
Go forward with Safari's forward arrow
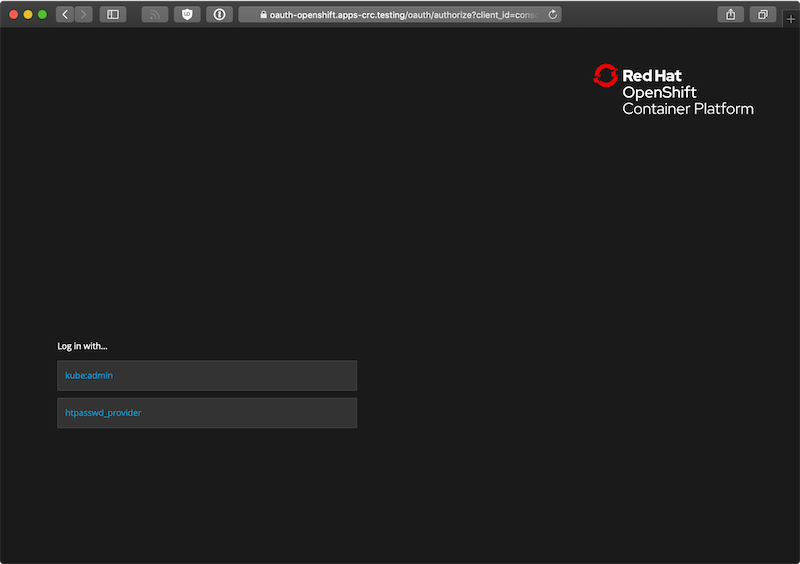(x=84, y=14)
